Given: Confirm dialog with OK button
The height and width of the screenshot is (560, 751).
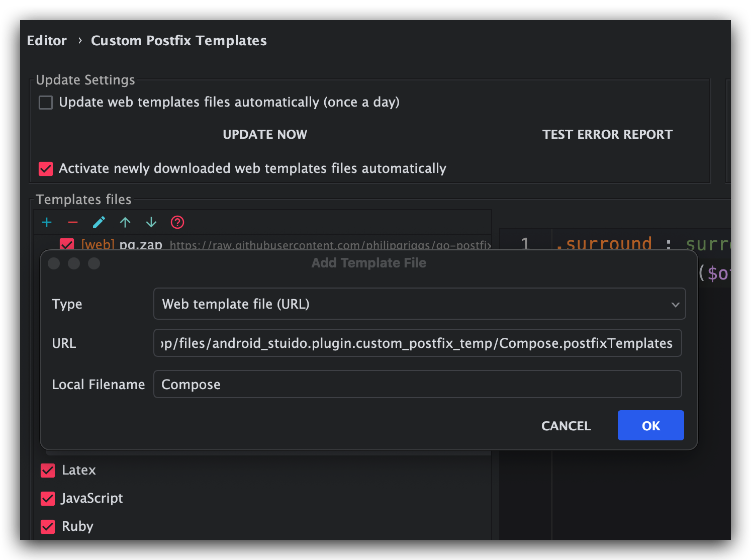Looking at the screenshot, I should point(650,426).
